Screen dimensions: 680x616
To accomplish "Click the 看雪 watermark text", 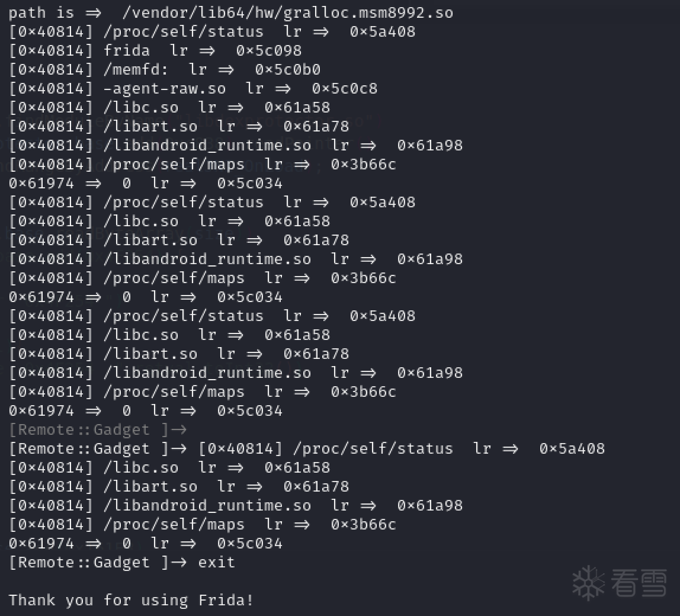I will tap(639, 583).
